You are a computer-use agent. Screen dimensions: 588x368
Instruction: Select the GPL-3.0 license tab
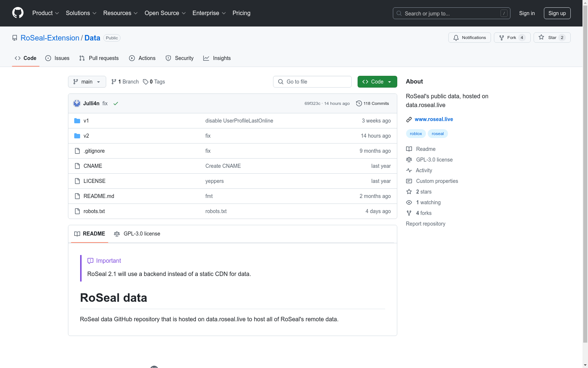pyautogui.click(x=137, y=234)
